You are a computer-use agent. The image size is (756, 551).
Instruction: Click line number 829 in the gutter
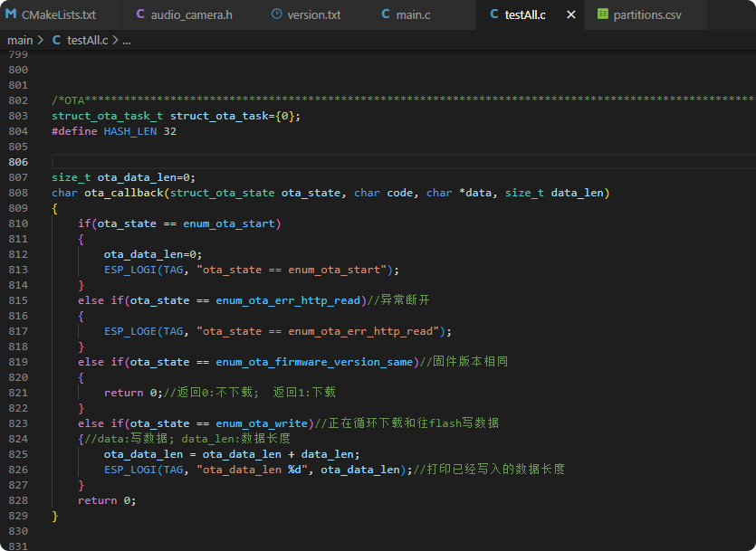pyautogui.click(x=18, y=516)
